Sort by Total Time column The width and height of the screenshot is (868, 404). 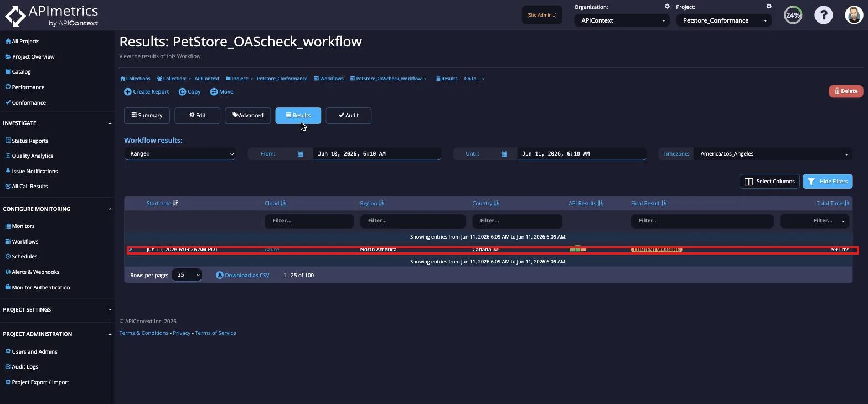[833, 203]
